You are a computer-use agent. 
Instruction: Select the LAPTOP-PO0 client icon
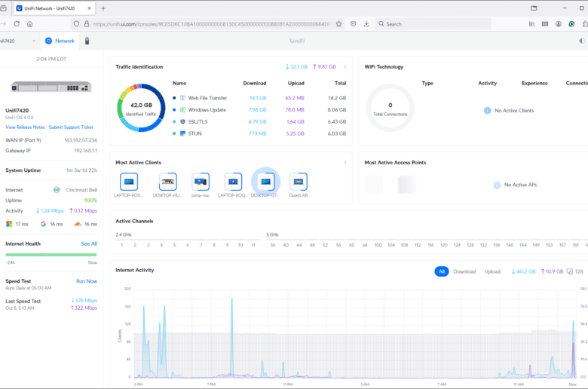[x=129, y=182]
